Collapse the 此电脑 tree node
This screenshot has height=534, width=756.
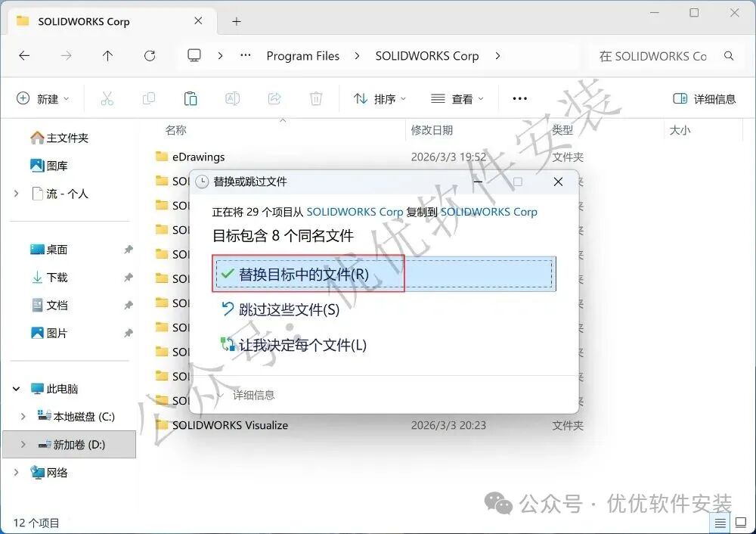coord(17,389)
